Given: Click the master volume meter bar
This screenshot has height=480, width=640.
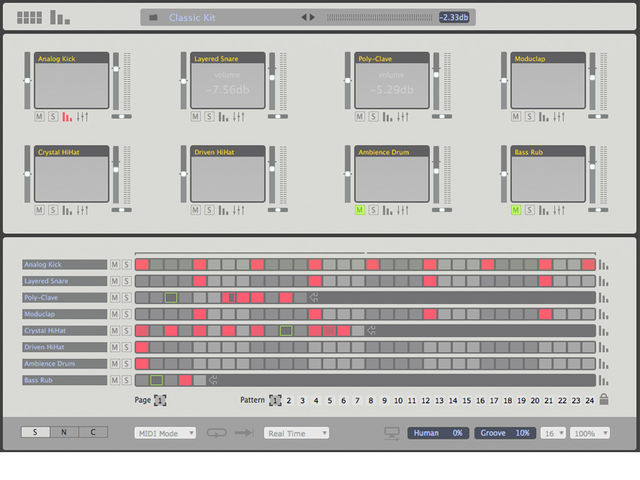Looking at the screenshot, I should (x=379, y=18).
